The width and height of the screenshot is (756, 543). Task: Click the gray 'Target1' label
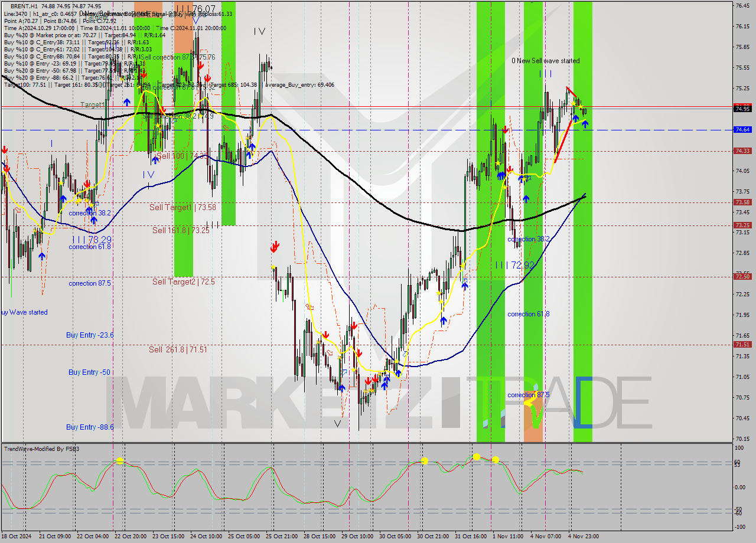coord(93,104)
